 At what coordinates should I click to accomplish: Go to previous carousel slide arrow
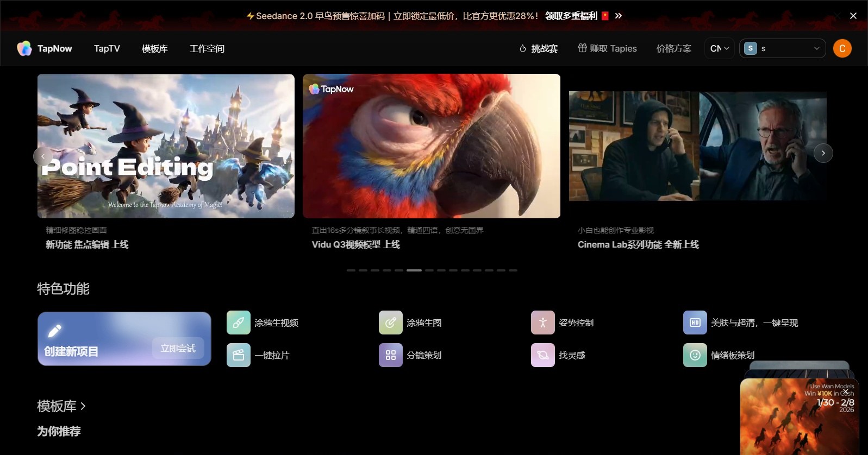tap(43, 156)
